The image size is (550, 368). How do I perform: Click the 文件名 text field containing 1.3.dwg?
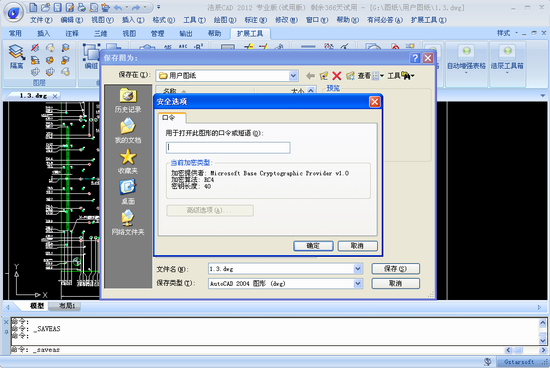tap(281, 269)
